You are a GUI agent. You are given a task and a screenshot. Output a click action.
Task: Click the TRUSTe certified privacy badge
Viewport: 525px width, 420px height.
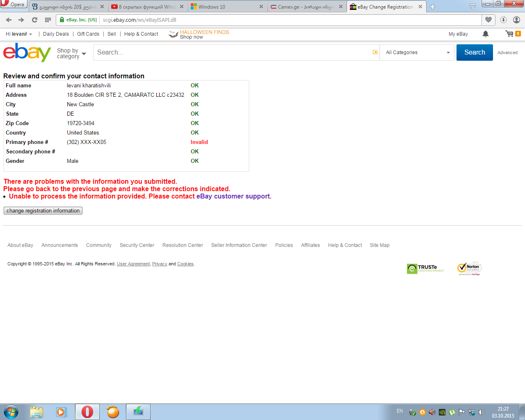click(x=426, y=269)
